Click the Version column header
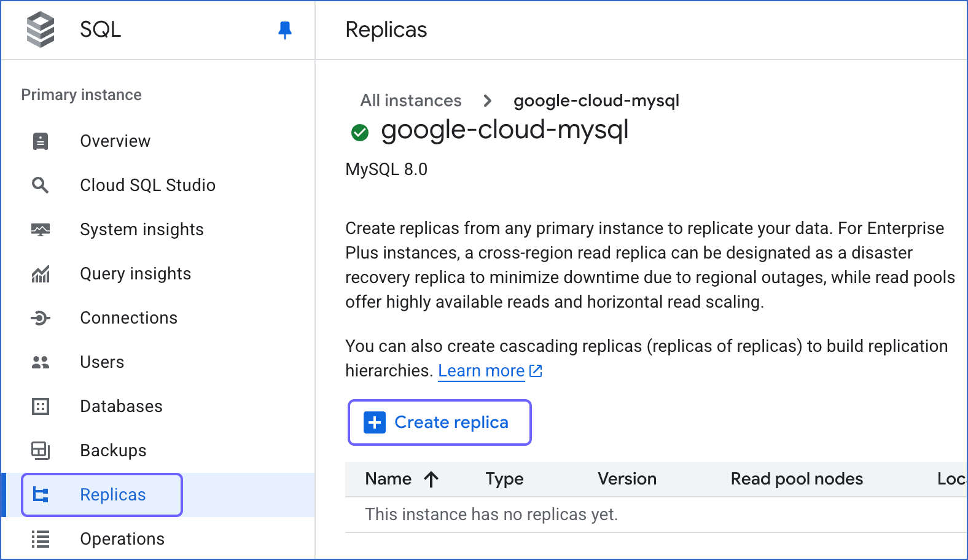This screenshot has height=560, width=968. [x=627, y=479]
